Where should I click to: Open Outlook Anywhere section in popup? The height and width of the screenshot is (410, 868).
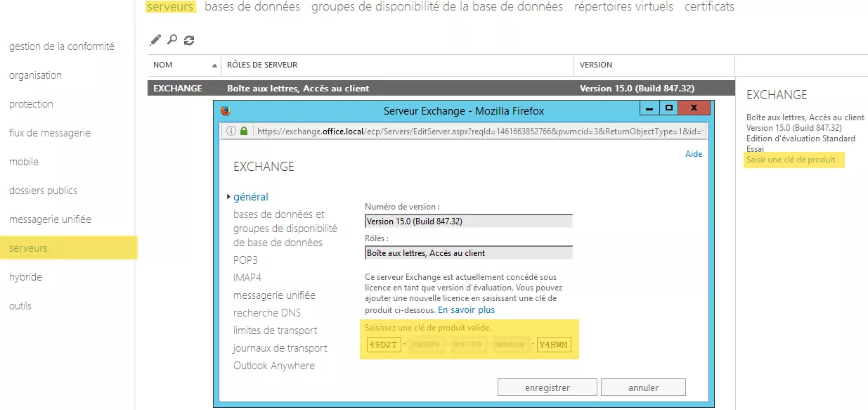[274, 366]
